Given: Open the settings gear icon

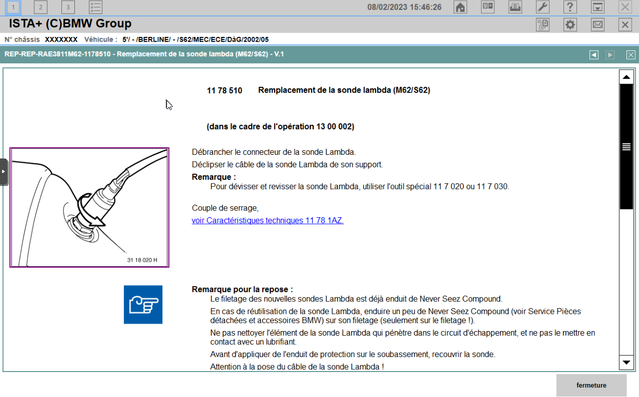Looking at the screenshot, I should (x=570, y=25).
